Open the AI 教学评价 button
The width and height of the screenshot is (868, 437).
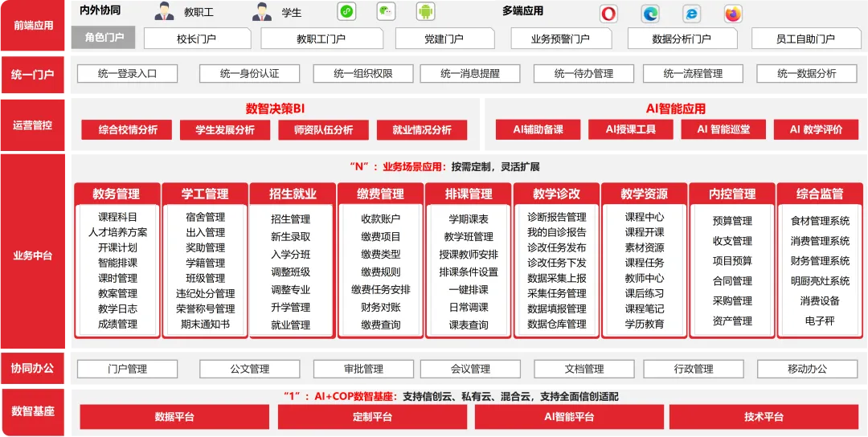[816, 129]
